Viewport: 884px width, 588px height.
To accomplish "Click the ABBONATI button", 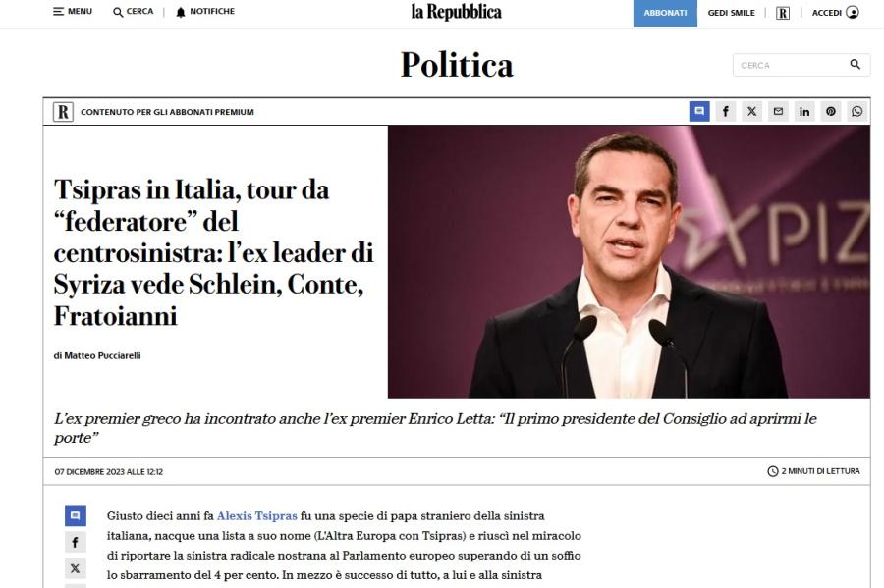I will click(665, 13).
